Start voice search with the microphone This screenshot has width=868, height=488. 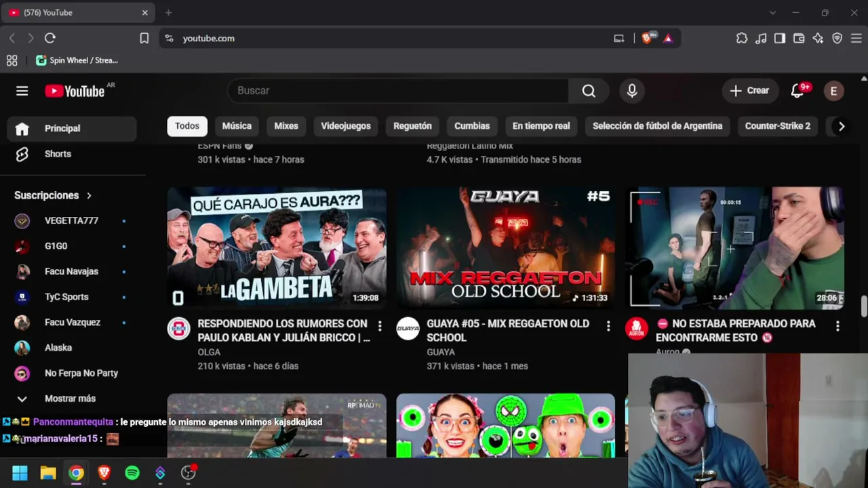(x=632, y=91)
